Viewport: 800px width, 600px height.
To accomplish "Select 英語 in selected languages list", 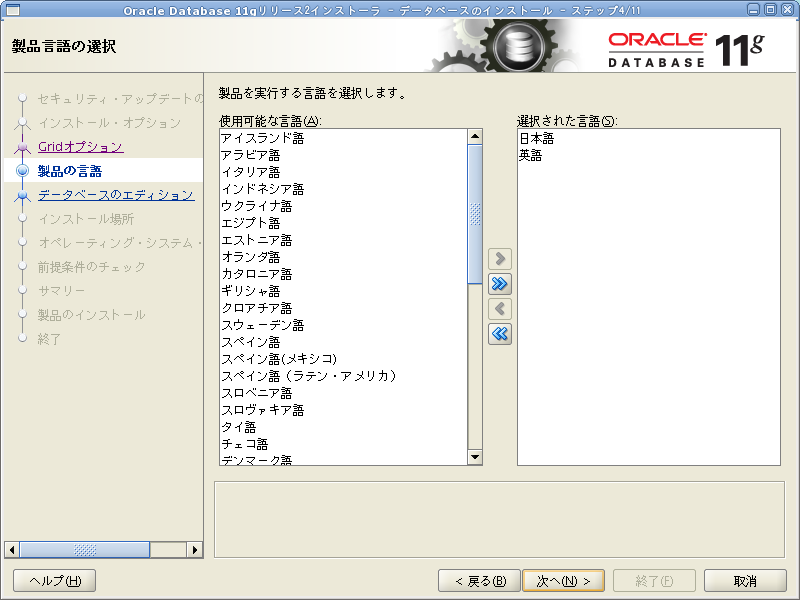I will pos(648,155).
